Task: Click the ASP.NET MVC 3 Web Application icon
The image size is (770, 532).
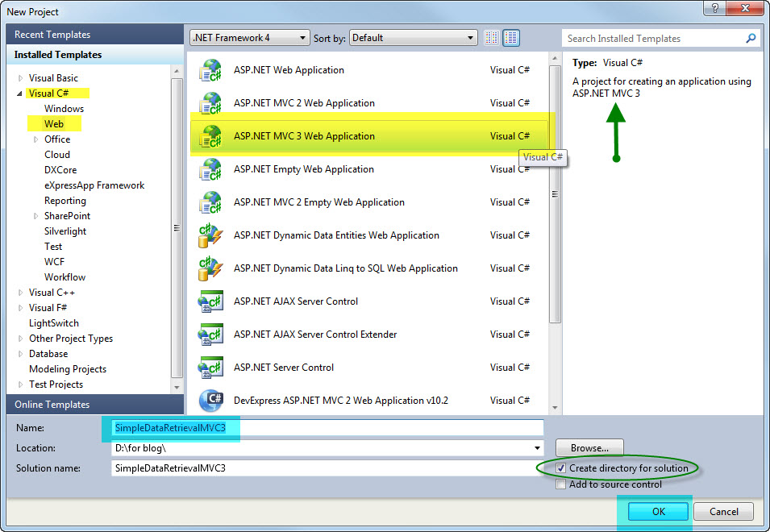Action: [x=210, y=136]
